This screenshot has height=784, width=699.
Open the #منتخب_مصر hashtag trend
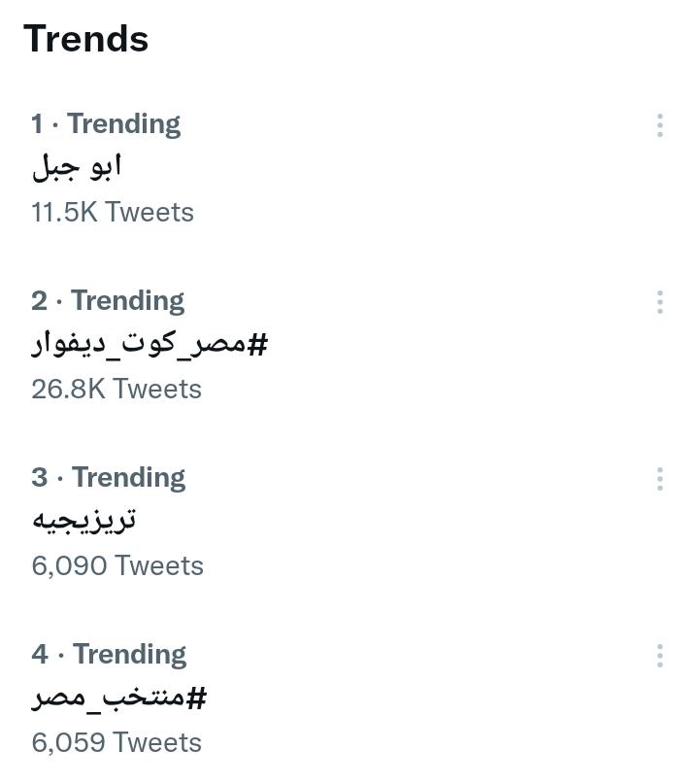coord(118,698)
